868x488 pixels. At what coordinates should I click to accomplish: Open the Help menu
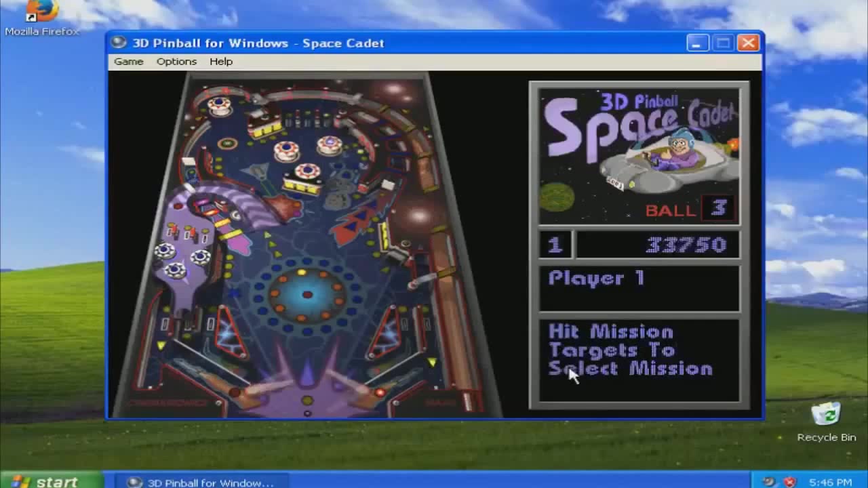point(220,61)
